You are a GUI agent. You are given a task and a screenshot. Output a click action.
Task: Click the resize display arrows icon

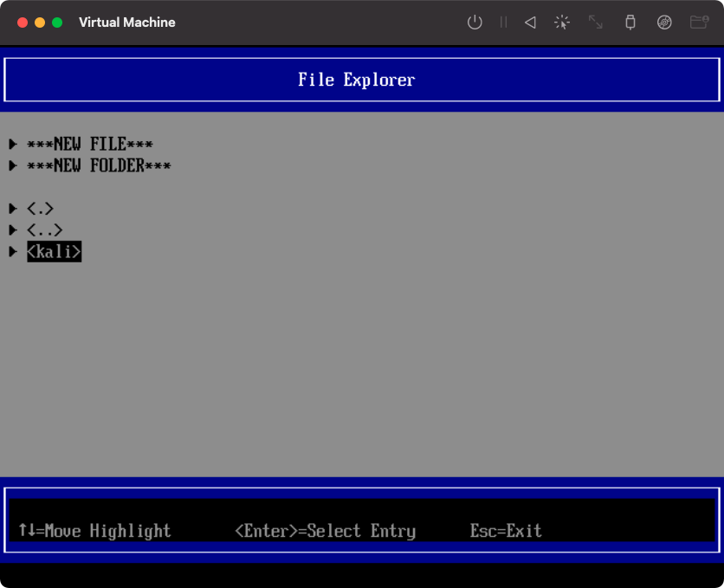[595, 23]
